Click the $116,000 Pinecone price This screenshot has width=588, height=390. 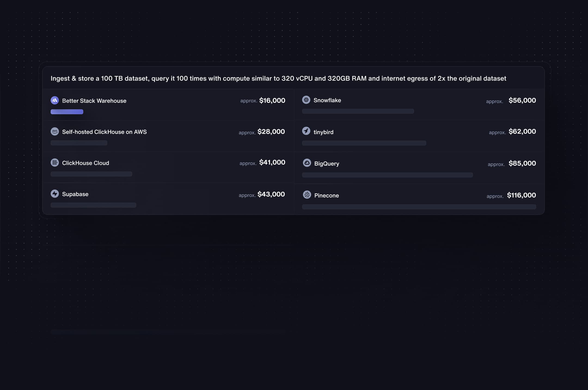pos(521,195)
